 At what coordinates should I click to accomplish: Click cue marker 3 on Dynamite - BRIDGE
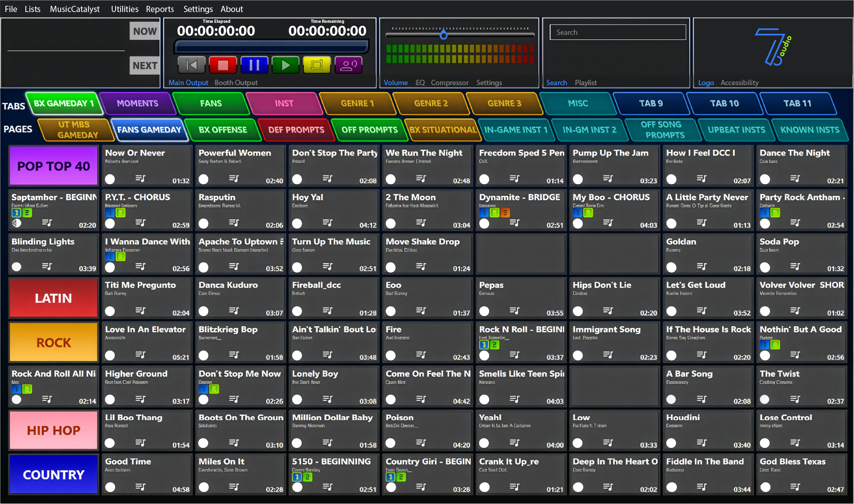(x=505, y=213)
